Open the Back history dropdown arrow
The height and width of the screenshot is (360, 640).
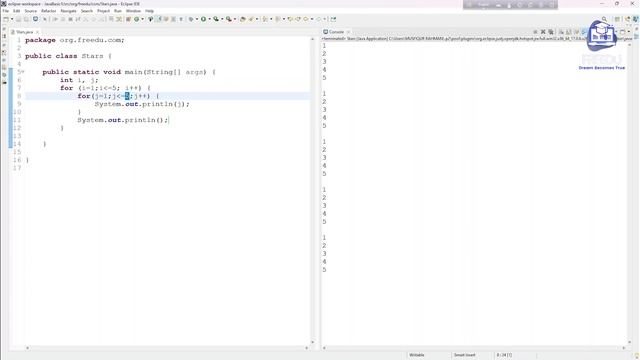(x=312, y=19)
